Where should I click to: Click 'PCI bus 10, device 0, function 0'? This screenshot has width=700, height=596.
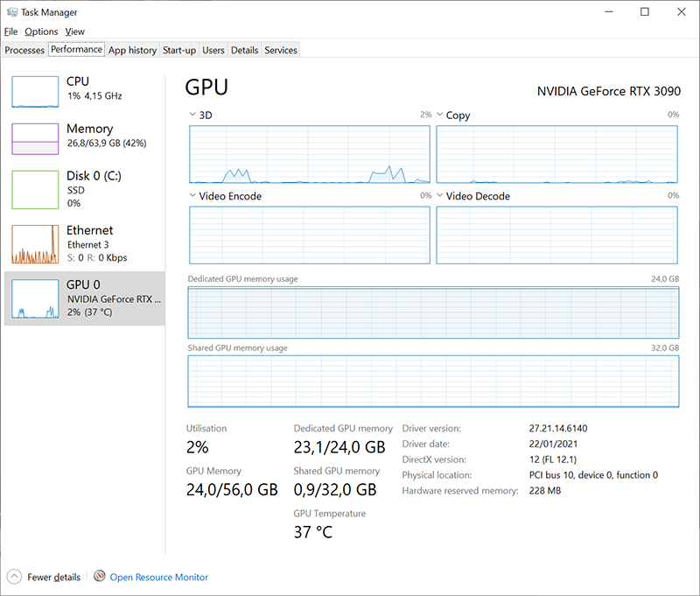(x=593, y=475)
